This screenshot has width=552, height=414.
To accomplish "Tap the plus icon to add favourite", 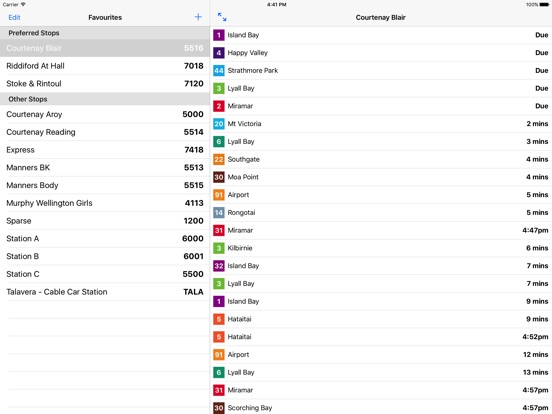I will 198,17.
